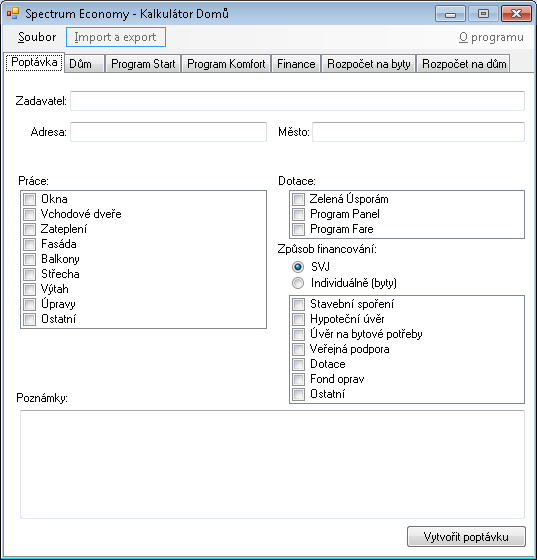The height and width of the screenshot is (560, 537).
Task: Switch to the Program Start tab
Action: [143, 64]
